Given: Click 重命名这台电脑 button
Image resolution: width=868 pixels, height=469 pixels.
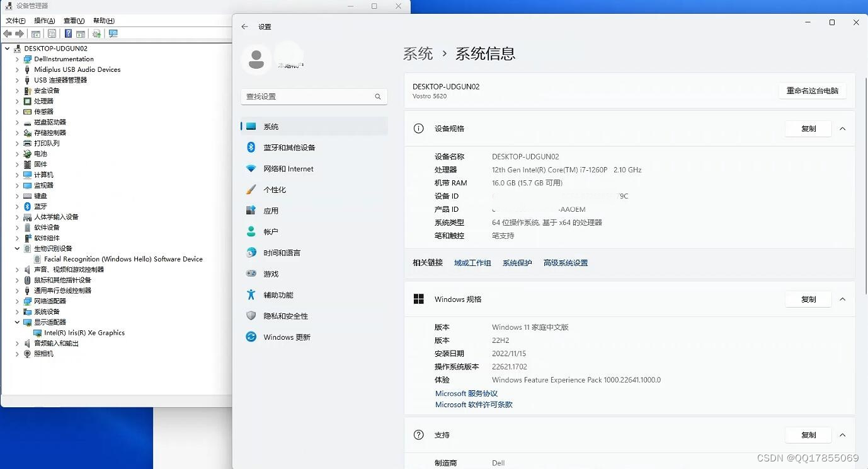Looking at the screenshot, I should (813, 91).
